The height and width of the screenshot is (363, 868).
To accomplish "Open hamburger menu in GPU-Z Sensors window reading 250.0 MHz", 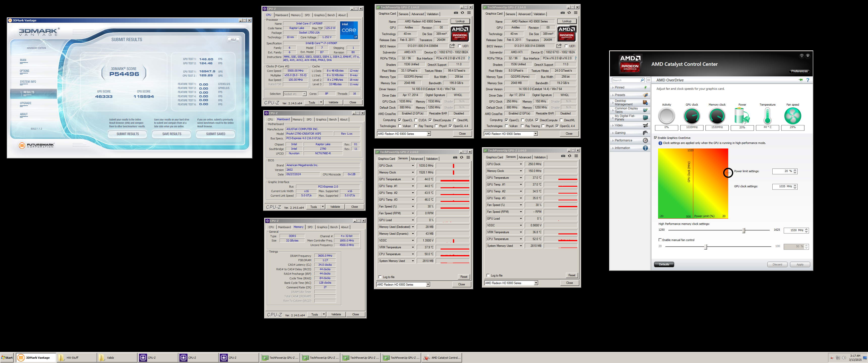I will coord(576,156).
